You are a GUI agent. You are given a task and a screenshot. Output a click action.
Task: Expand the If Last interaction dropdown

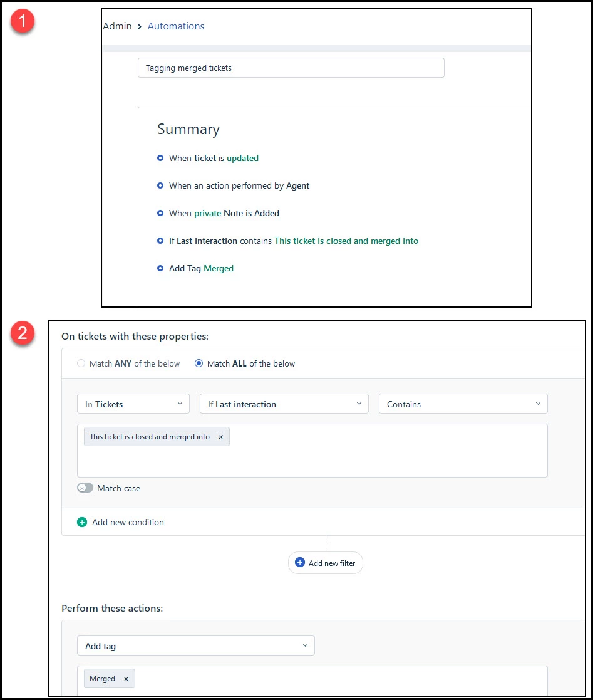click(x=284, y=404)
